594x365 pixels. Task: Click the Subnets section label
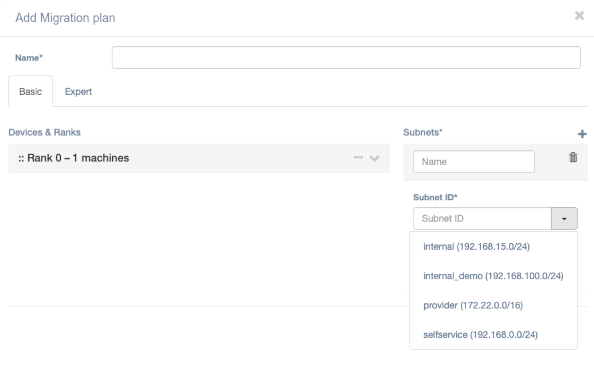[423, 133]
